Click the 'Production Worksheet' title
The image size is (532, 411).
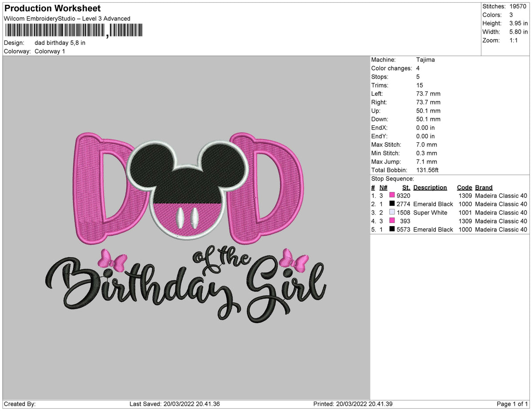[x=52, y=8]
